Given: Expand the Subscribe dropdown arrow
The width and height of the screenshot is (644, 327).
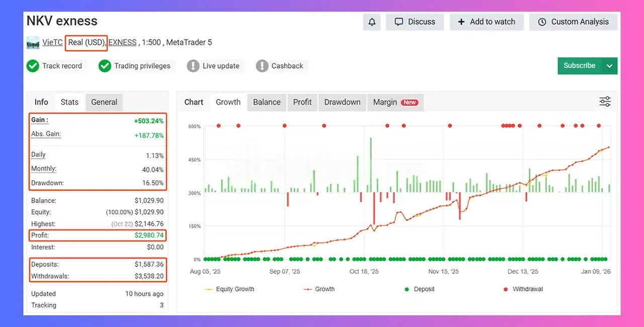Looking at the screenshot, I should tap(609, 66).
